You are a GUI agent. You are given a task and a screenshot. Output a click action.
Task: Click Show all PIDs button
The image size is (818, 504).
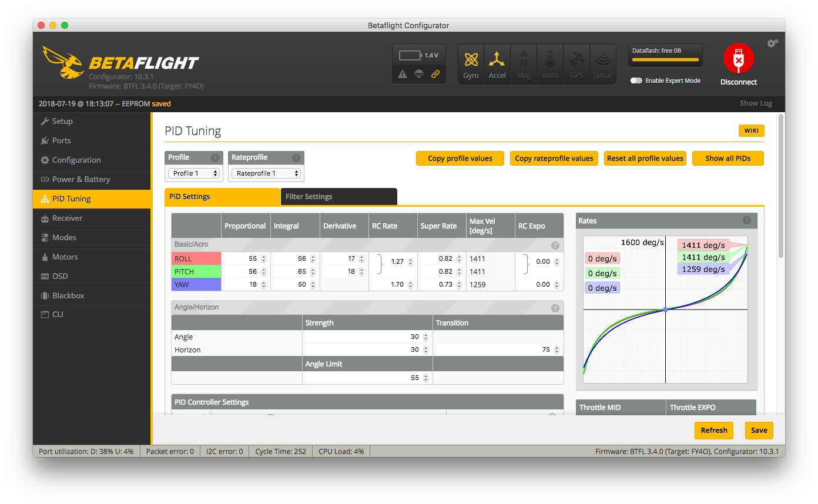coord(728,159)
